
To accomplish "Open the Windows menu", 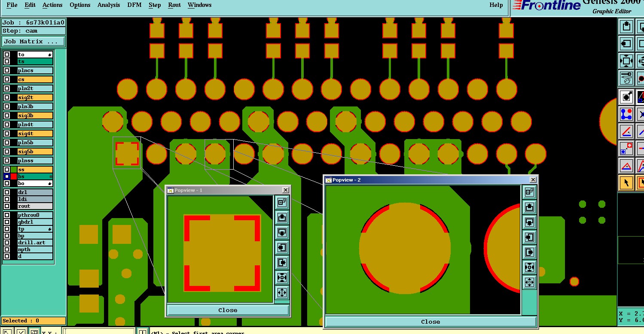I will click(x=200, y=5).
